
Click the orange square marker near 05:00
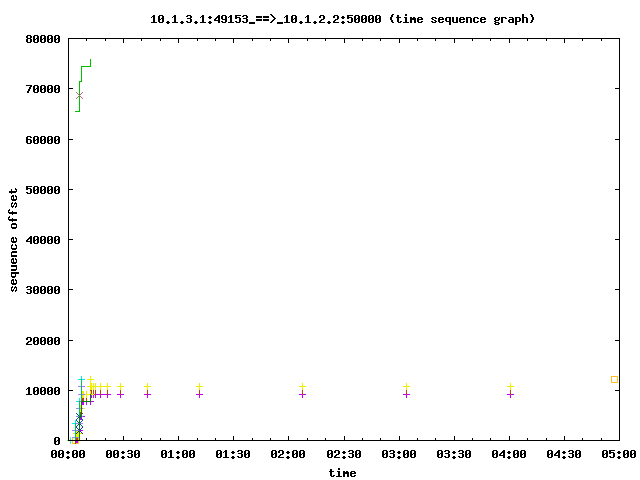coord(614,379)
